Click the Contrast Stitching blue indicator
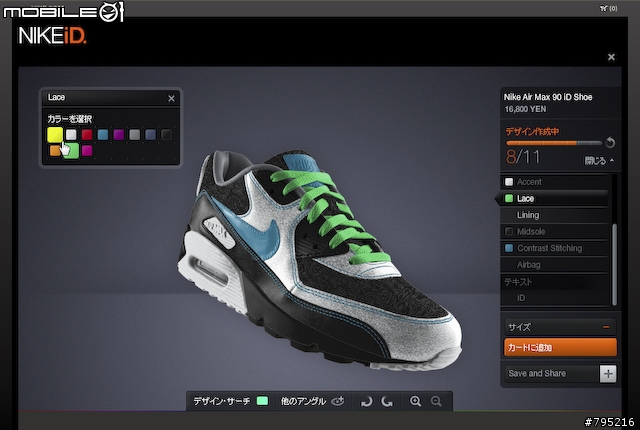640x430 pixels. (509, 248)
